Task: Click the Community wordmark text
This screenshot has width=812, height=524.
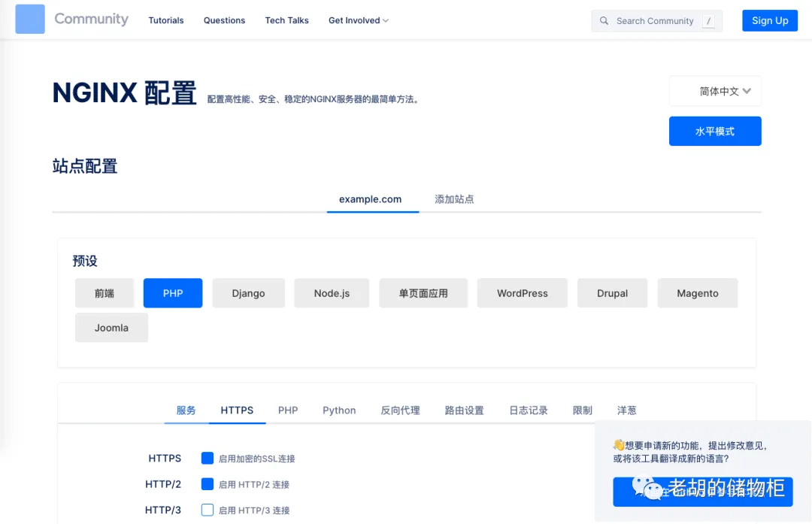Action: point(92,19)
